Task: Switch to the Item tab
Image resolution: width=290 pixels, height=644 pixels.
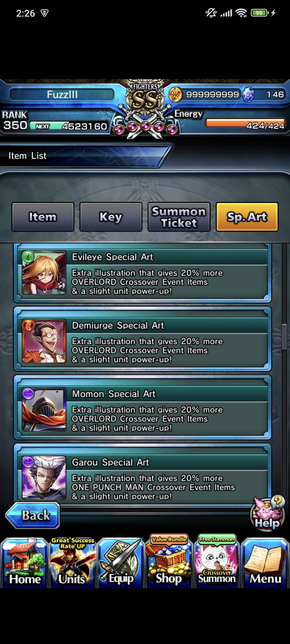Action: pos(43,217)
